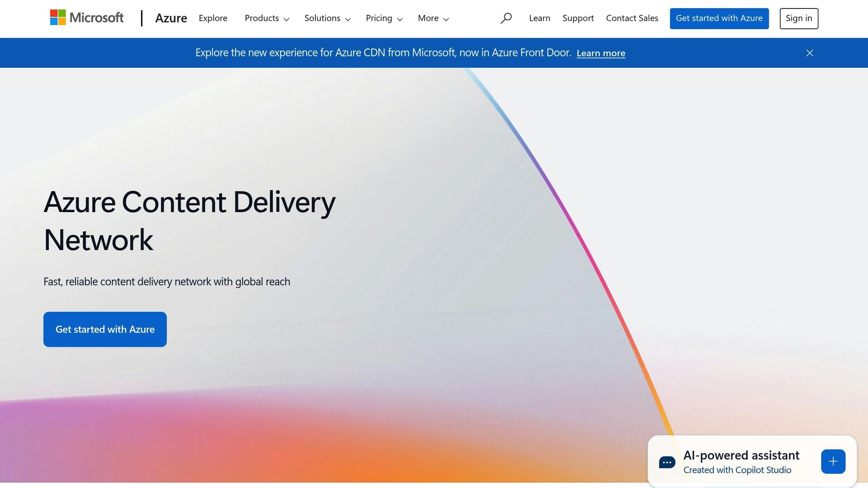Image resolution: width=868 pixels, height=488 pixels.
Task: Click hero Get started with Azure button
Action: [105, 330]
